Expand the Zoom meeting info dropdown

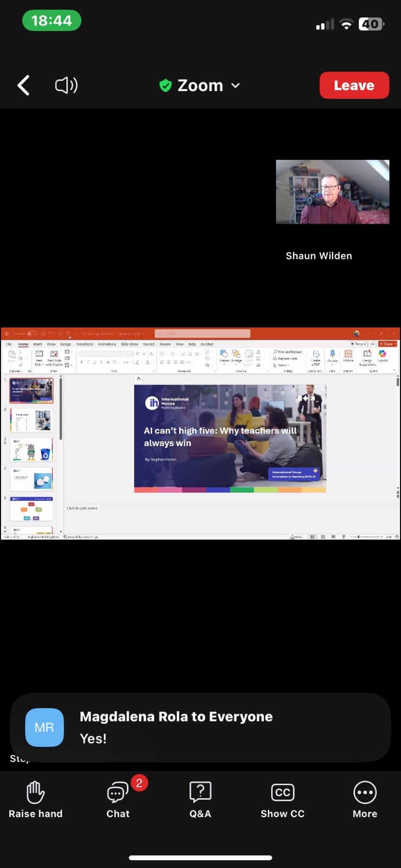coord(235,86)
